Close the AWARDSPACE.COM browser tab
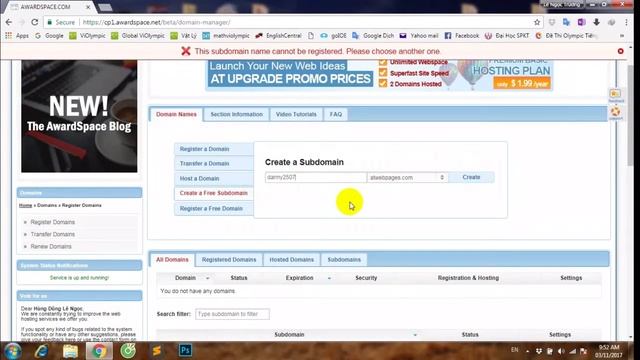Viewport: 640px width, 360px height. [x=88, y=7]
